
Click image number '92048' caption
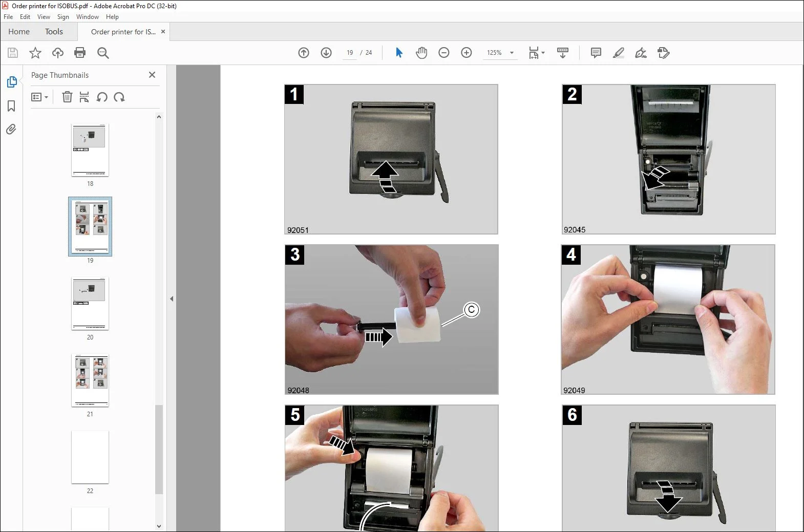pyautogui.click(x=298, y=390)
